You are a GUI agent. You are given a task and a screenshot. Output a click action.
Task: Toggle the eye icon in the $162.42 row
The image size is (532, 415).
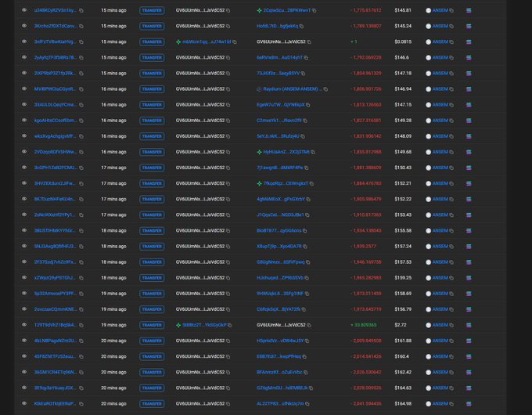click(x=24, y=372)
